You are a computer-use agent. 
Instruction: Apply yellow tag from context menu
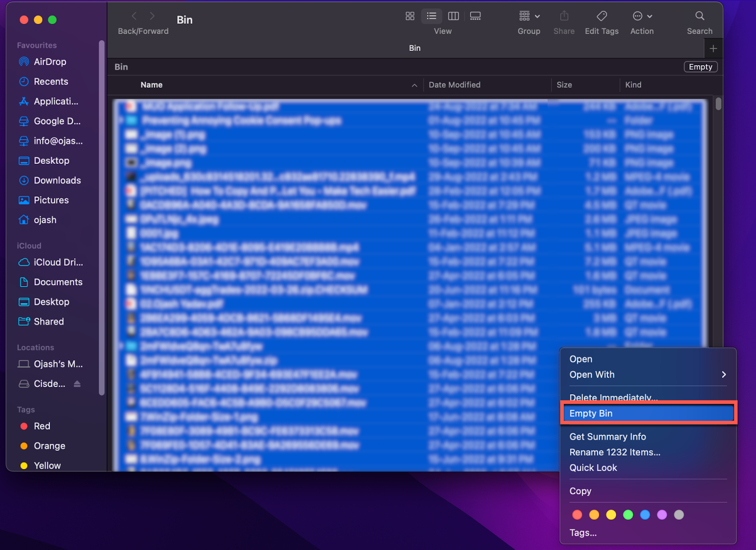[x=611, y=515]
